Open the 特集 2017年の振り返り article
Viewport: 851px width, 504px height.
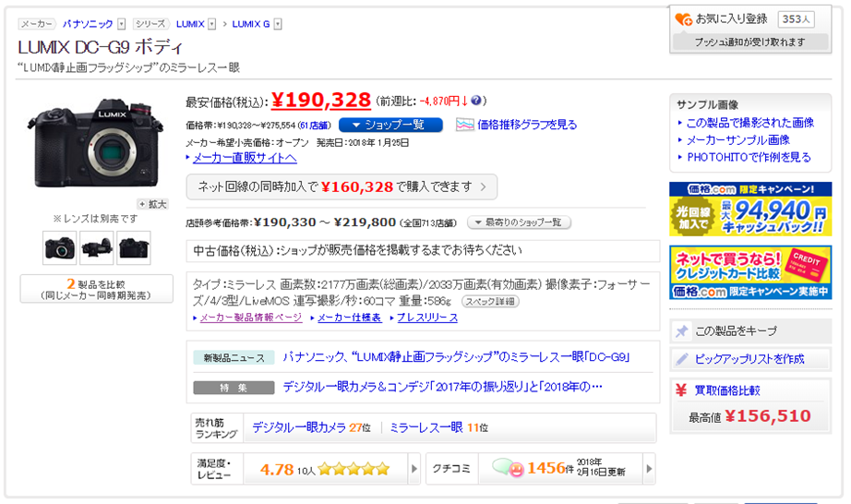[442, 387]
